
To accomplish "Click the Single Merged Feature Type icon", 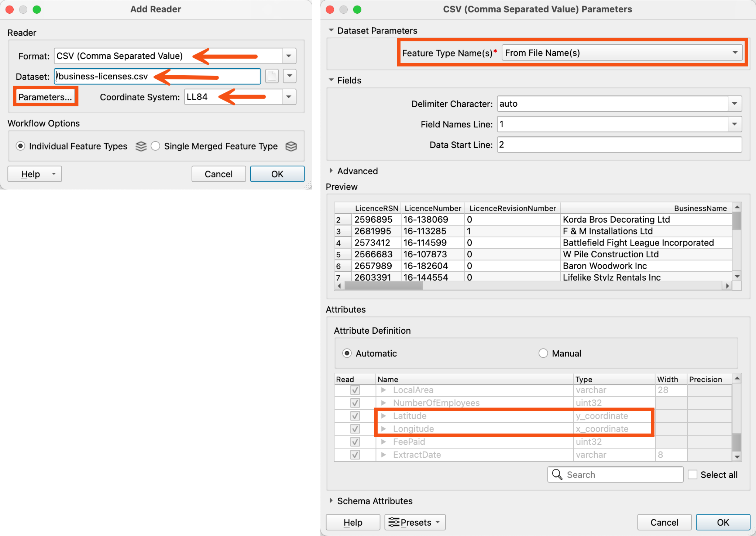I will pos(291,147).
